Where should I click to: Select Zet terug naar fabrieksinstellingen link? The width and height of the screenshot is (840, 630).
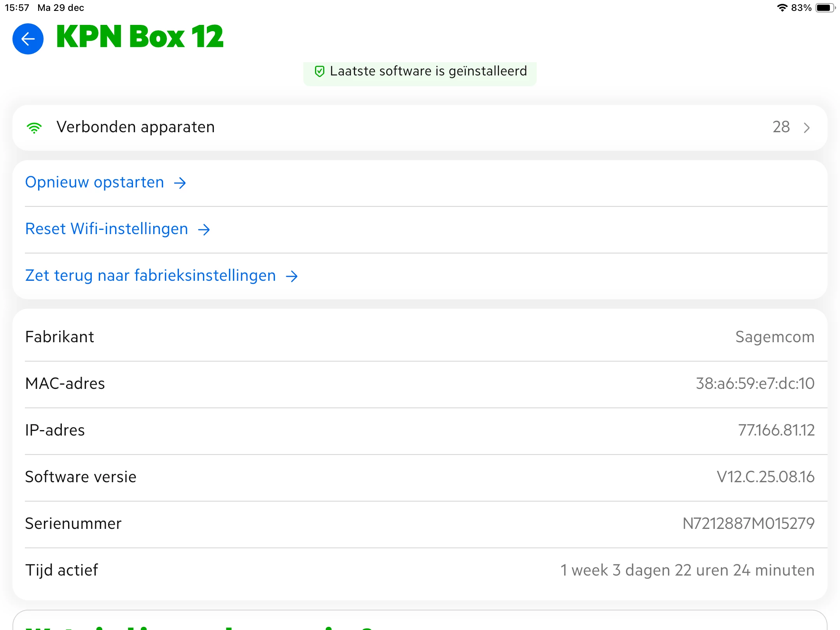coord(150,276)
